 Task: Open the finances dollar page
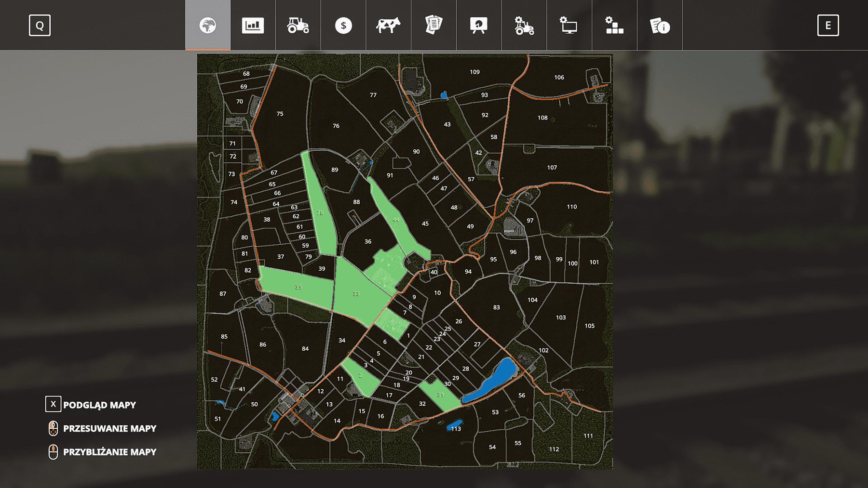coord(343,25)
